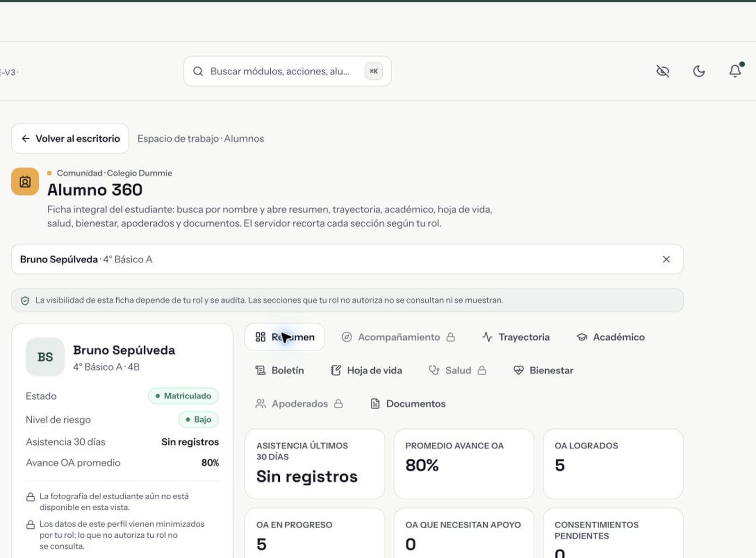
Task: Open the locked Acompañamiento tab
Action: click(398, 337)
